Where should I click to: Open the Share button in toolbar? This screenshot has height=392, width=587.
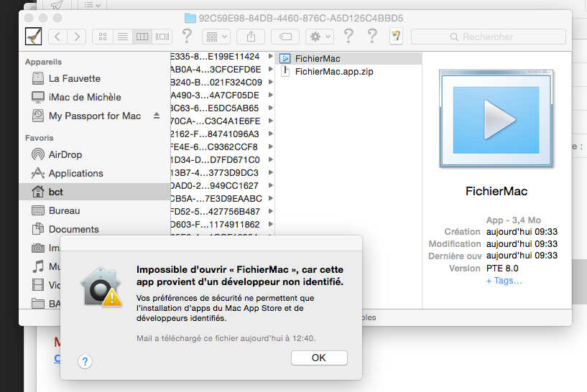point(250,36)
